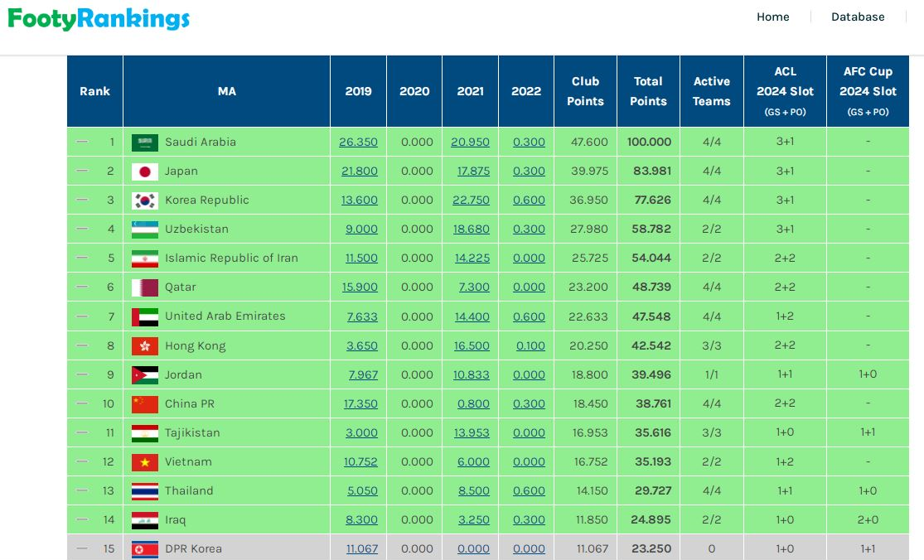Click the Club Points column header

pos(585,91)
